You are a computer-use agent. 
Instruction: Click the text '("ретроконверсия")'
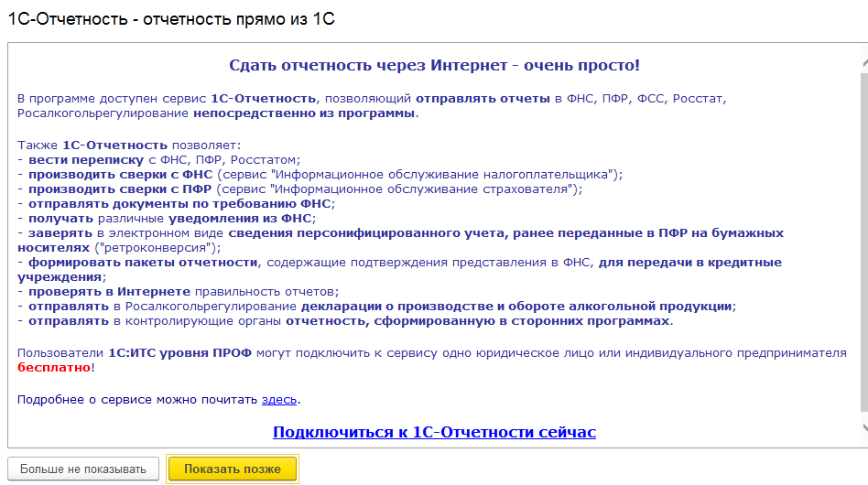coord(157,248)
